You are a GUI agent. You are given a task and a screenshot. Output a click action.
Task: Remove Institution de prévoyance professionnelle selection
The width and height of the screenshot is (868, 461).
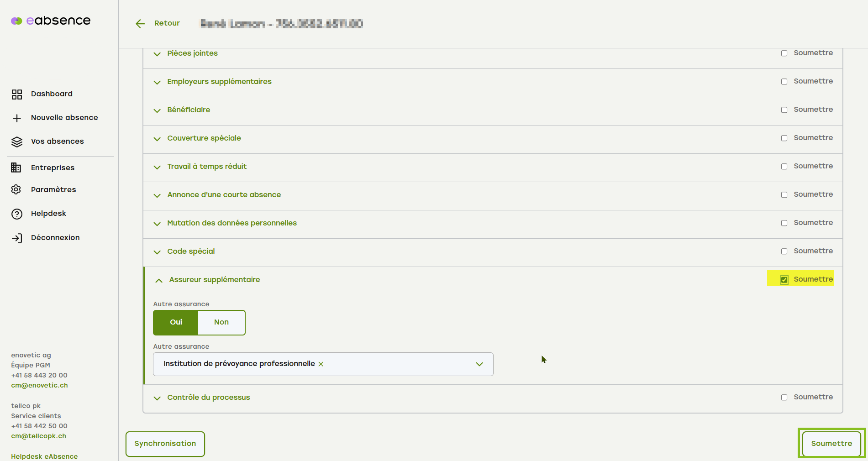point(321,364)
